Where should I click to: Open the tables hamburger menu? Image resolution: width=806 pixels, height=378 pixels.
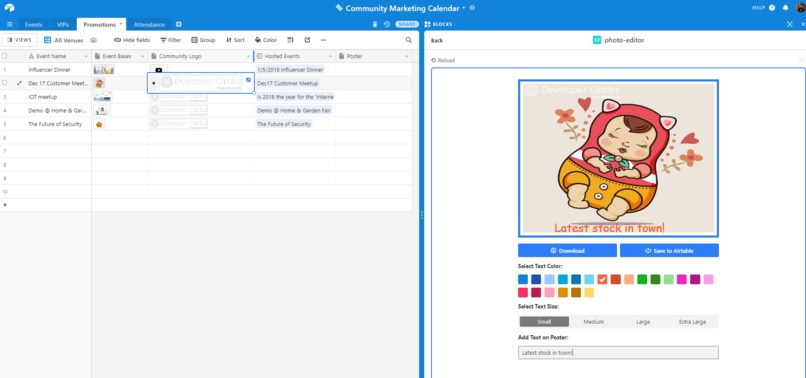point(9,24)
